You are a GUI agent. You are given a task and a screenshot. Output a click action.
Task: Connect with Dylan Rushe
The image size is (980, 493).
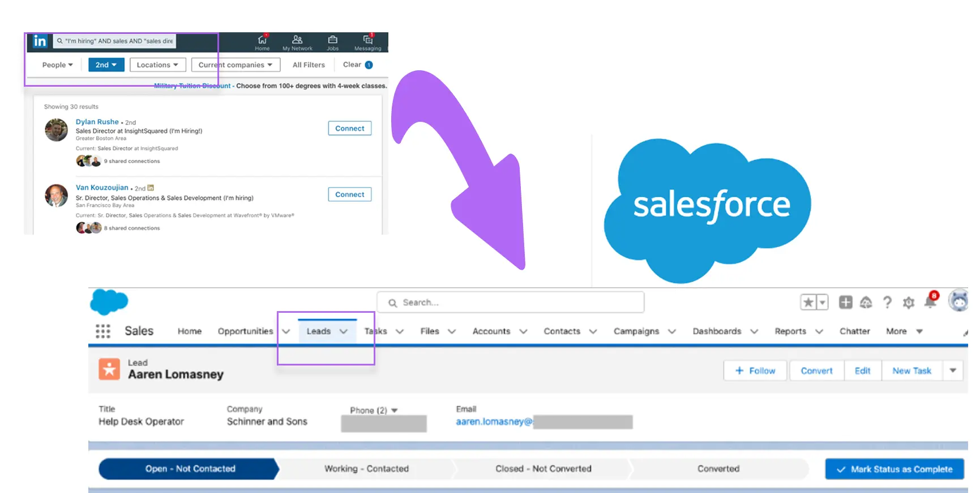[x=350, y=129]
